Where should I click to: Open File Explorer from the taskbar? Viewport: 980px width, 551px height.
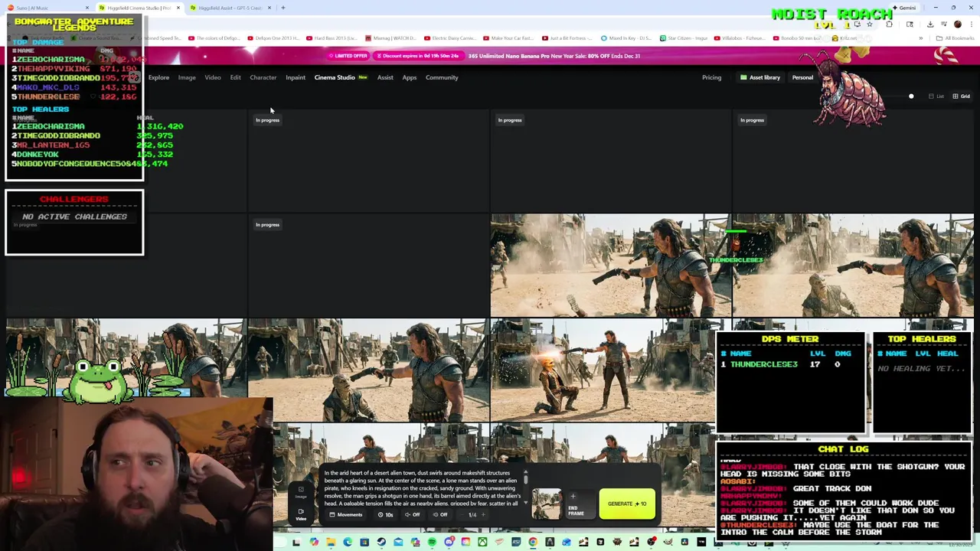point(331,542)
